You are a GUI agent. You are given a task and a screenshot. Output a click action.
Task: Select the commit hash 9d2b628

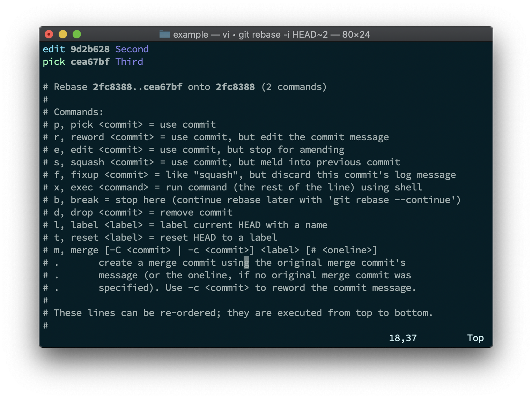click(x=91, y=49)
